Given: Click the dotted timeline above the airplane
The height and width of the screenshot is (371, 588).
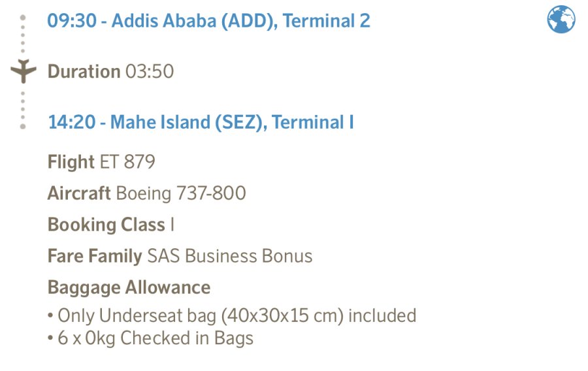Looking at the screenshot, I should (23, 39).
